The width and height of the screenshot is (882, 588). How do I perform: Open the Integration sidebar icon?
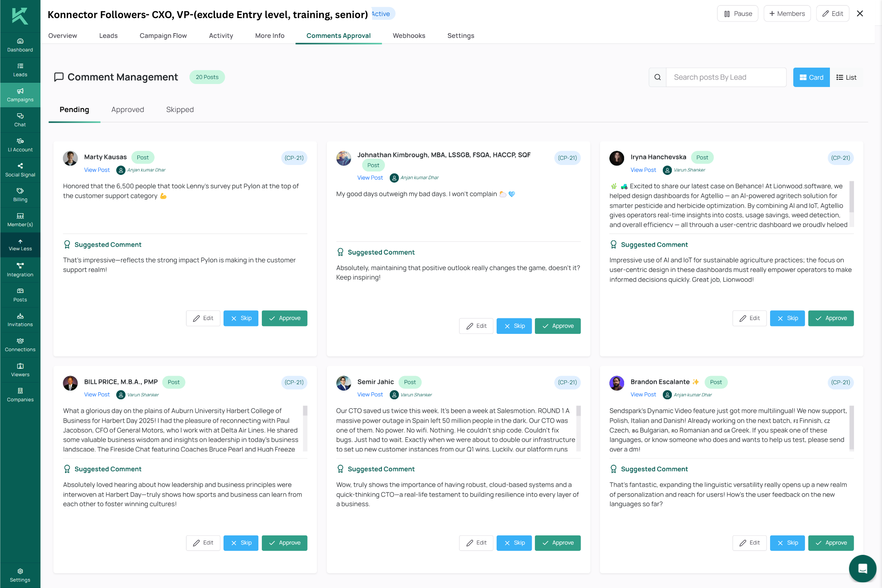(x=20, y=270)
